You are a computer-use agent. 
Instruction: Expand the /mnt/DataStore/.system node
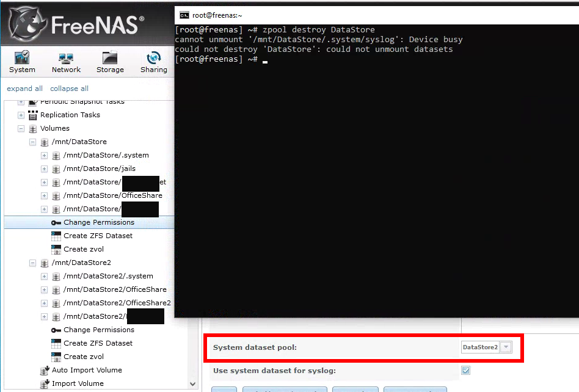click(44, 156)
